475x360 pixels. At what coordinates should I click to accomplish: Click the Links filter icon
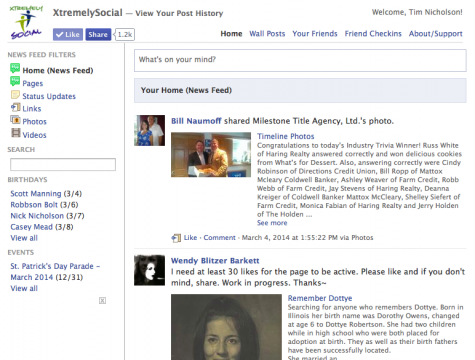15,108
